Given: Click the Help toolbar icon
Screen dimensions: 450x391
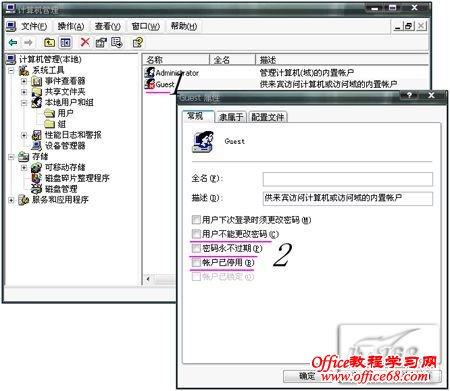Looking at the screenshot, I should click(138, 42).
